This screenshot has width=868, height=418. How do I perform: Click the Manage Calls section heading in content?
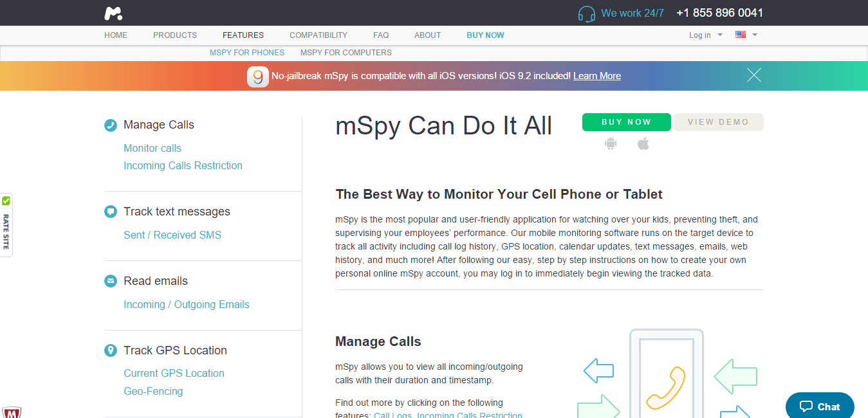(378, 342)
